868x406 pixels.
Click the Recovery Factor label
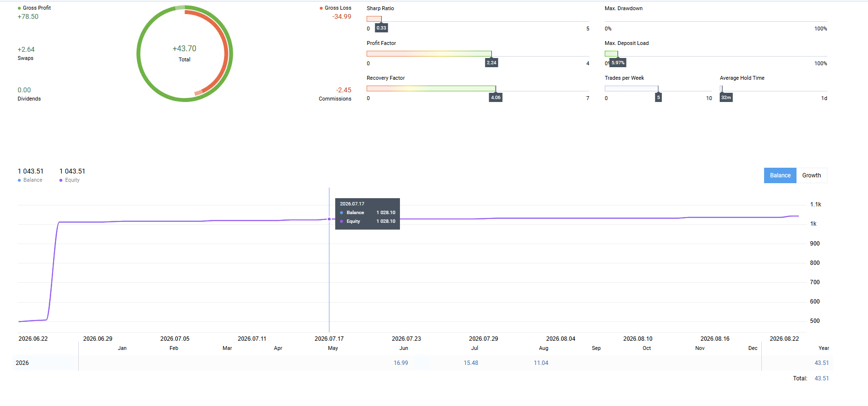click(x=385, y=78)
